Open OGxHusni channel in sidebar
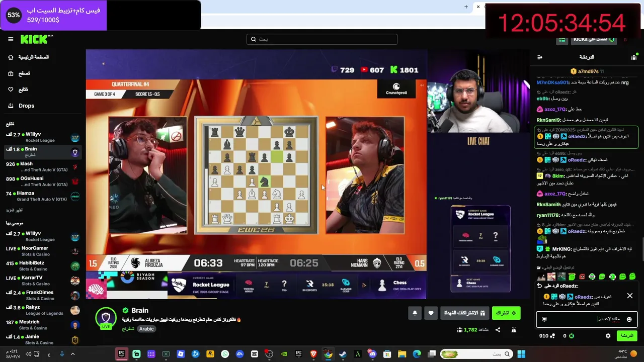 (x=42, y=181)
